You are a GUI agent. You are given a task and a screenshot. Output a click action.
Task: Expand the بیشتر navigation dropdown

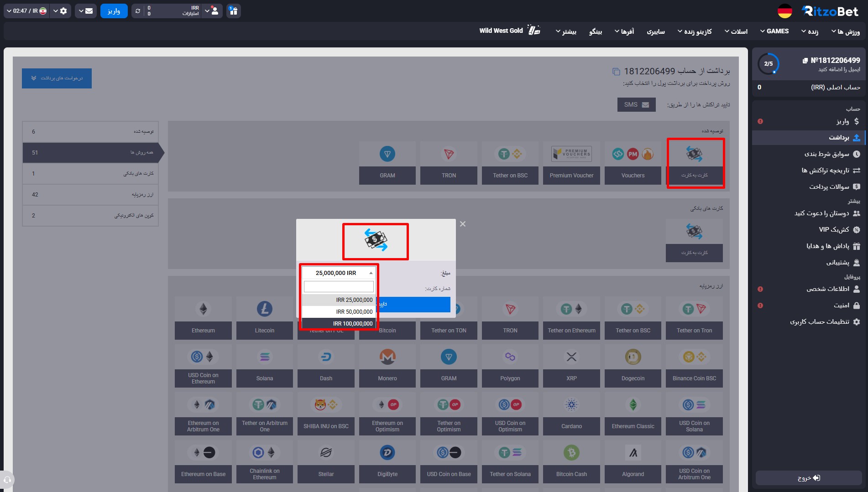click(566, 31)
